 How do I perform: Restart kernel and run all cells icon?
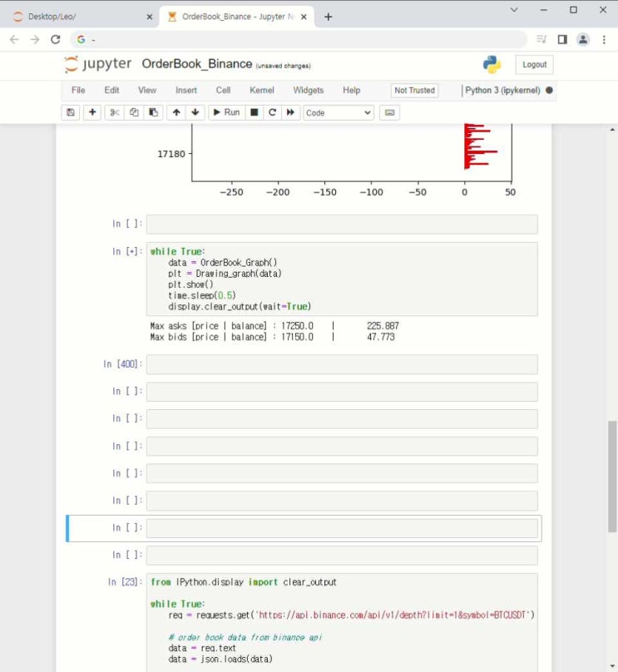point(291,112)
